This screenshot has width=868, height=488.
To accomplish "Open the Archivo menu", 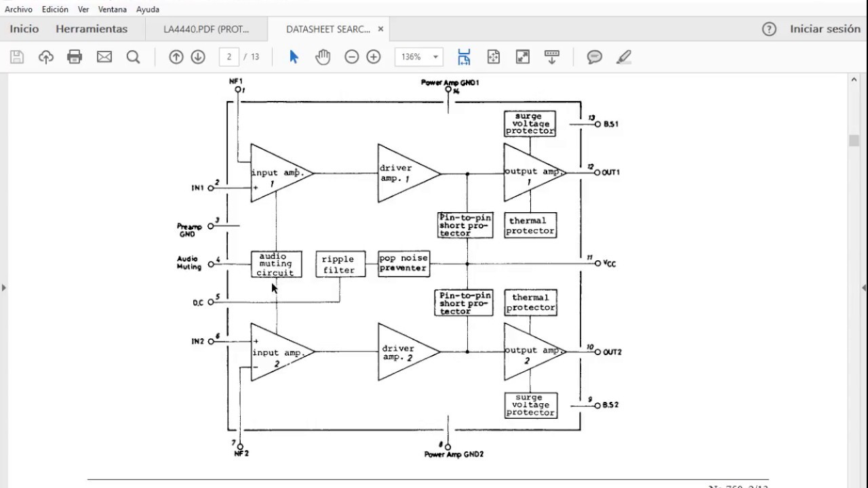I will tap(18, 9).
